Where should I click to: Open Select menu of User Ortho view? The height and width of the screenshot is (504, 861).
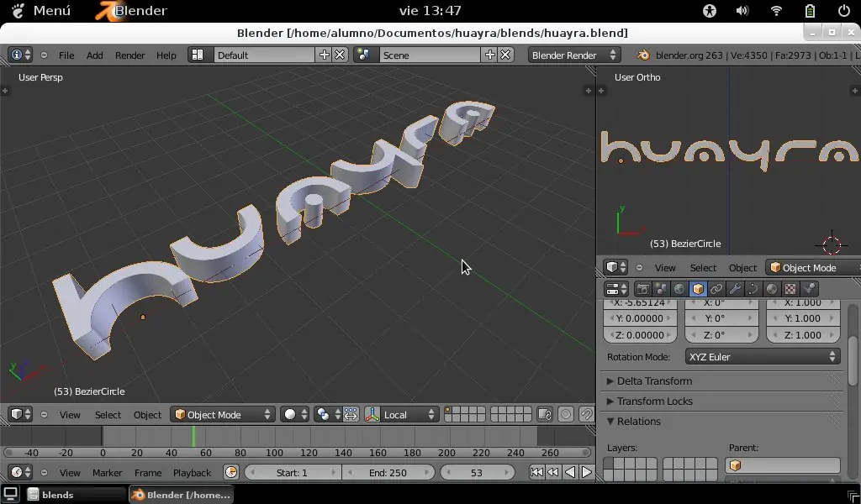point(703,267)
